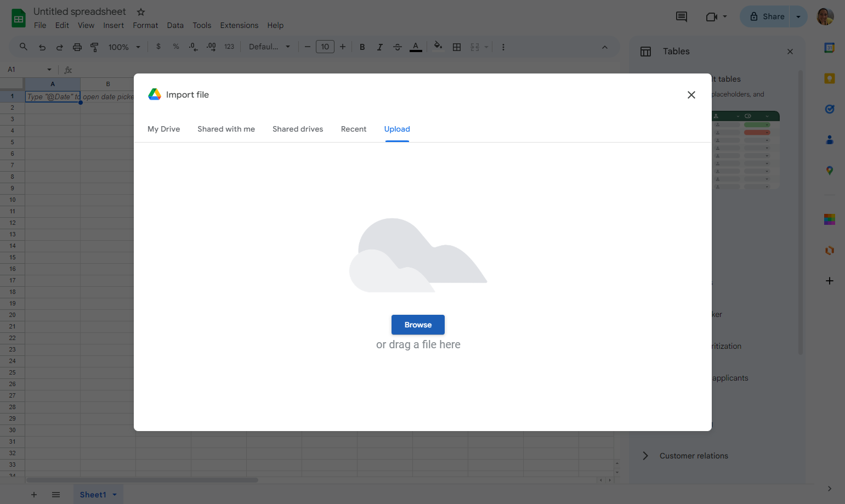The width and height of the screenshot is (845, 504).
Task: Add a new sheet with plus icon
Action: point(34,495)
